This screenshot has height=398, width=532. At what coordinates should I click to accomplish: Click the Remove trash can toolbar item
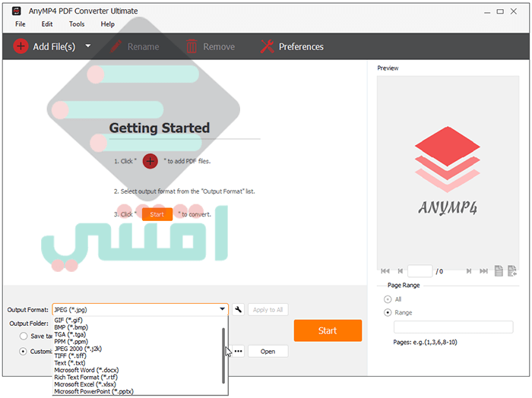211,46
